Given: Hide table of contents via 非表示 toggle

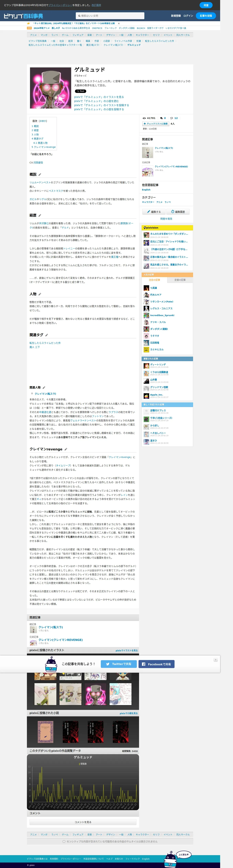Looking at the screenshot, I should click(43, 121).
